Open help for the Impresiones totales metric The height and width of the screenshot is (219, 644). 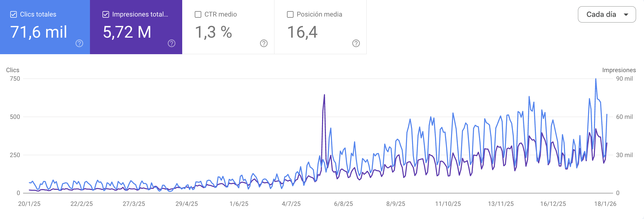click(x=171, y=43)
